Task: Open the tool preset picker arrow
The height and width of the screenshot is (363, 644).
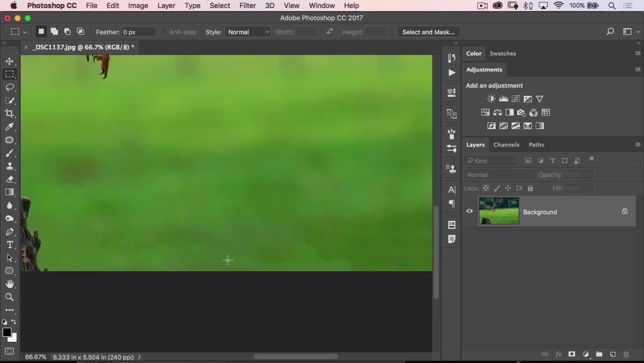Action: (x=25, y=32)
